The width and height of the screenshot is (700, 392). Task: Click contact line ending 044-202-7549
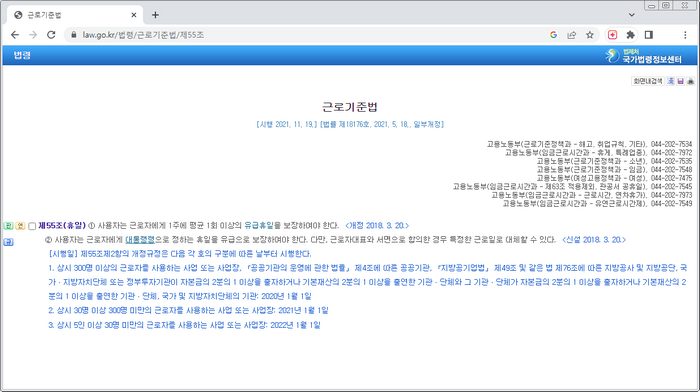point(597,204)
